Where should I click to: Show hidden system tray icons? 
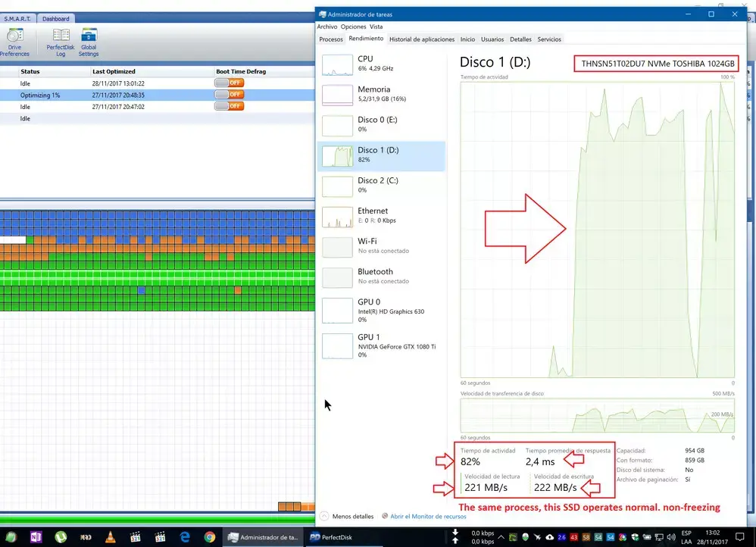[501, 537]
